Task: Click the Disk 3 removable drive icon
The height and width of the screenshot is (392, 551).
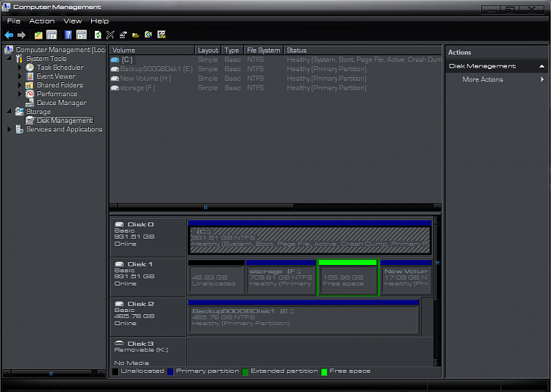Action: click(x=120, y=343)
